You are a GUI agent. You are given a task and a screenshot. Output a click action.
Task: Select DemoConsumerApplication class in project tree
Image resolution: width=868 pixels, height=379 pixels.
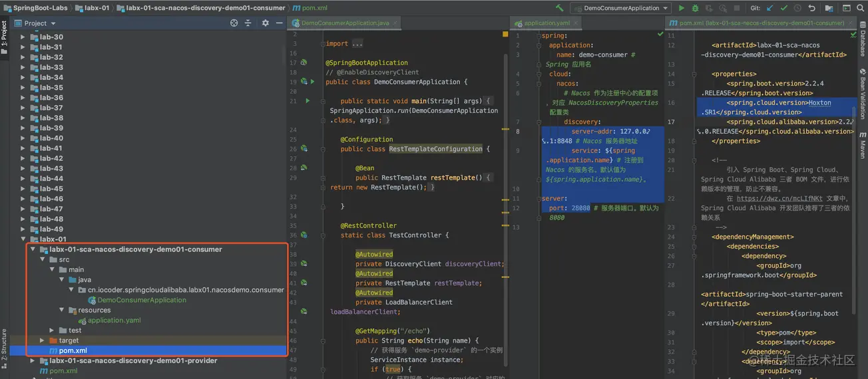tap(142, 300)
